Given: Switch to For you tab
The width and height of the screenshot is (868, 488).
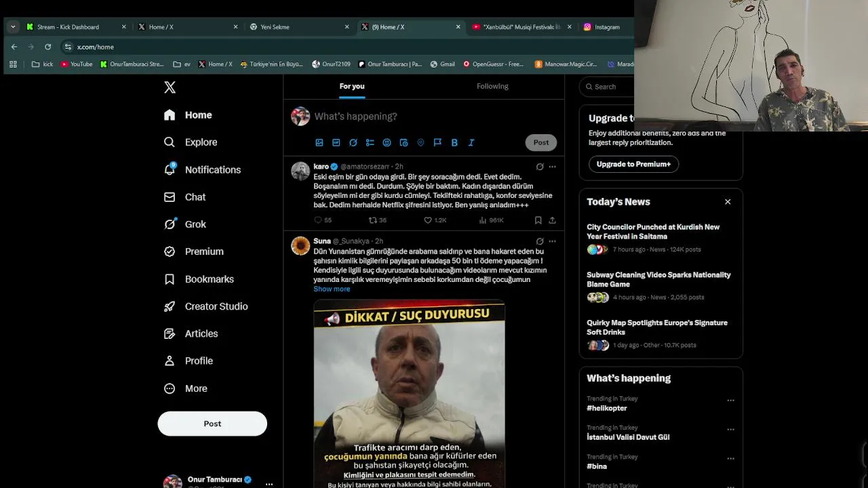Looking at the screenshot, I should coord(352,87).
